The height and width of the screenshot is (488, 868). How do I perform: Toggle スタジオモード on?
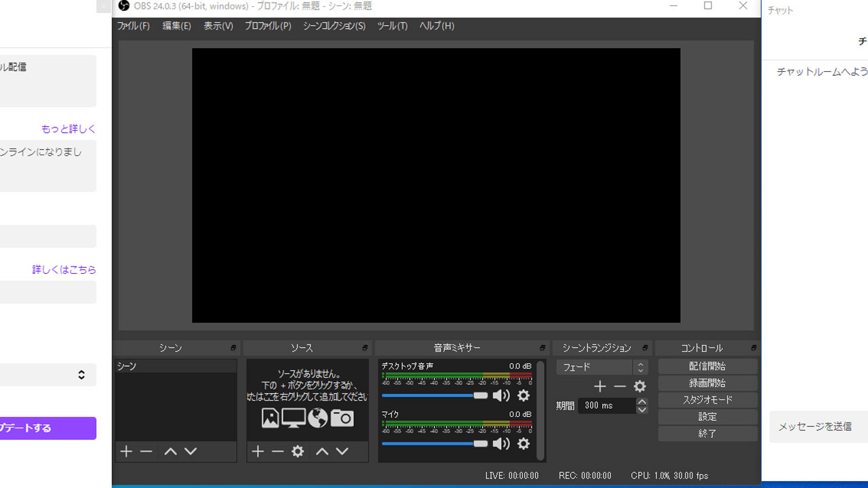pyautogui.click(x=707, y=400)
